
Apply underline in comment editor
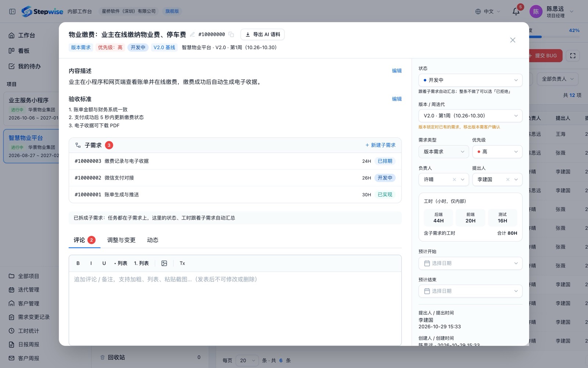pos(104,263)
